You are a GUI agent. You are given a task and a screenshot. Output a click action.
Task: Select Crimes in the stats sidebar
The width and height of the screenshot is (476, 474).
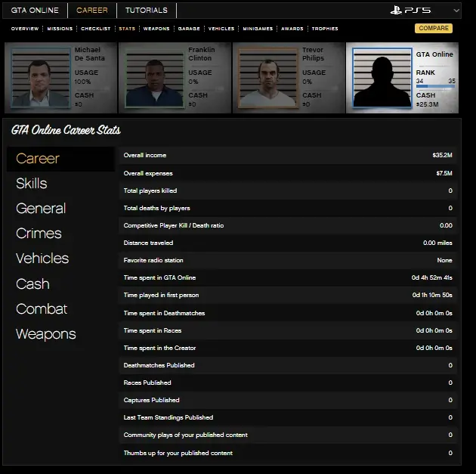pos(39,234)
